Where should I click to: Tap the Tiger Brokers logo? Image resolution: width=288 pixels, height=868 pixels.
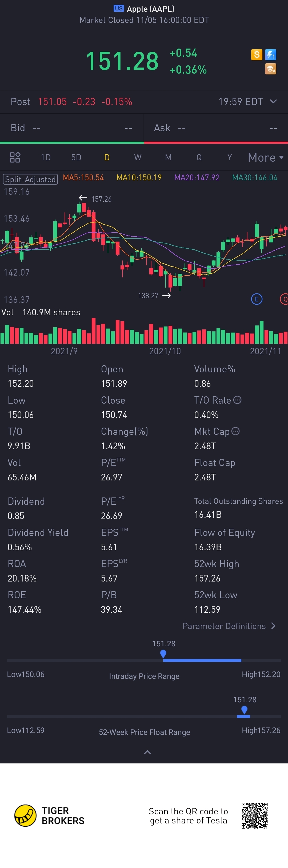tap(49, 815)
